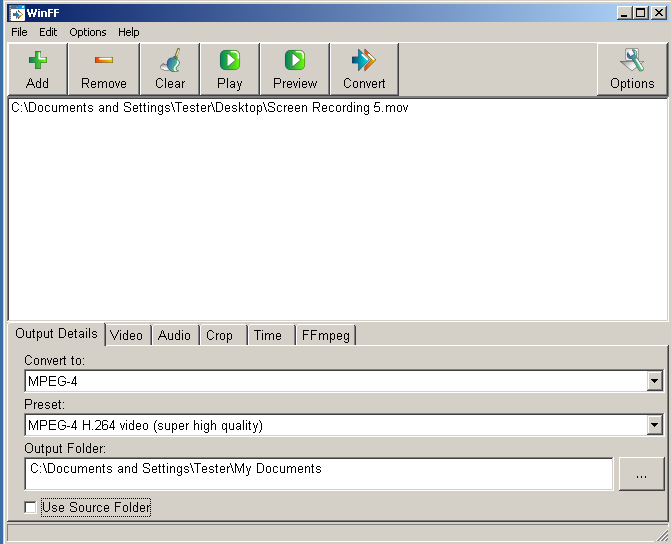Image resolution: width=671 pixels, height=544 pixels.
Task: Switch to the Audio tab
Action: 174,335
